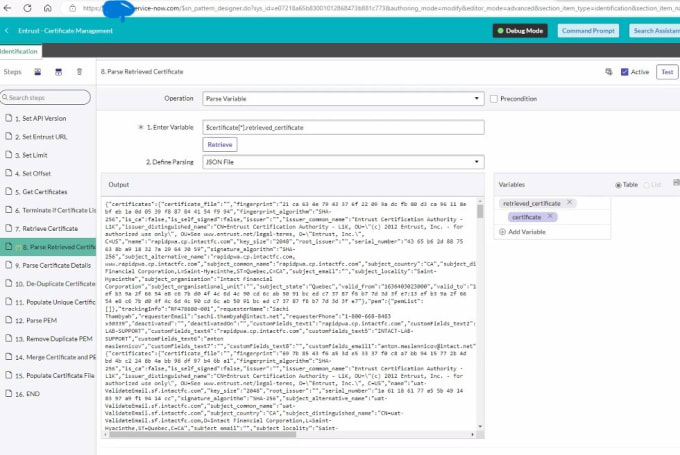Click page icon of step 2 Set Entrust URL
This screenshot has width=680, height=455.
pos(8,136)
